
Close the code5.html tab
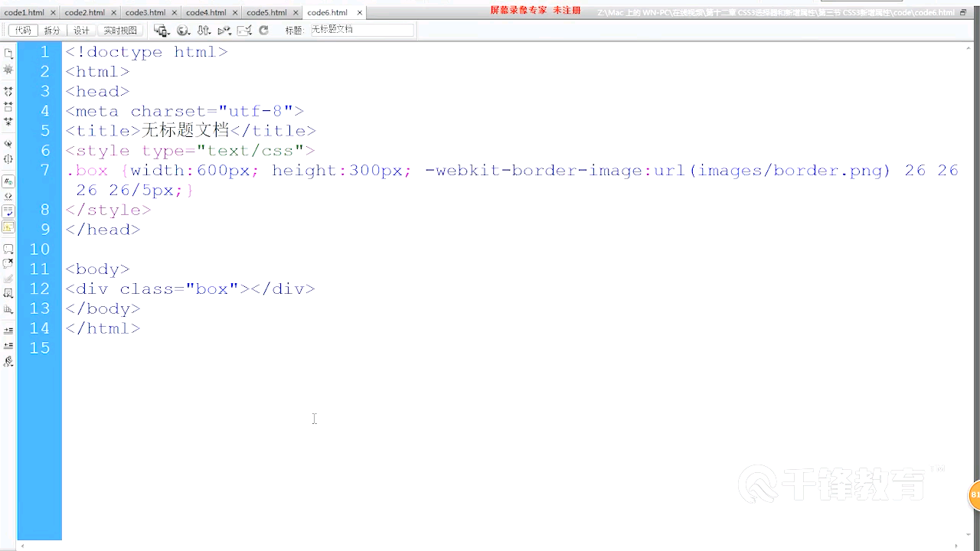[x=296, y=13]
